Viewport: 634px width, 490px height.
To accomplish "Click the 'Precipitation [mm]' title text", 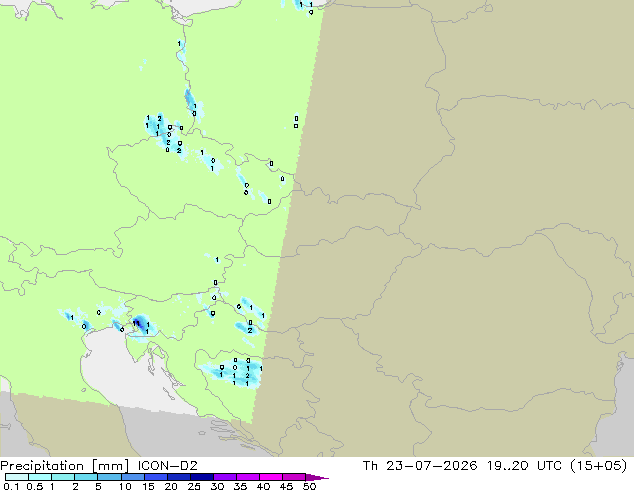I will 65,466.
